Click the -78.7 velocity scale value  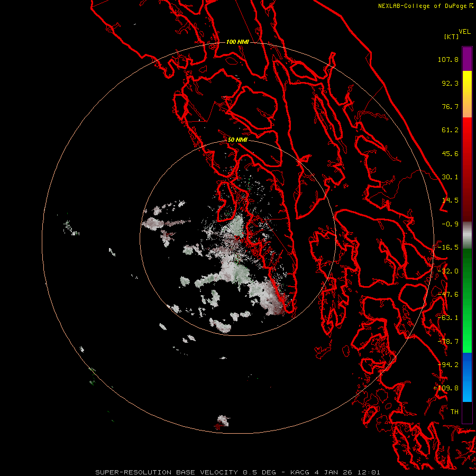click(x=448, y=342)
